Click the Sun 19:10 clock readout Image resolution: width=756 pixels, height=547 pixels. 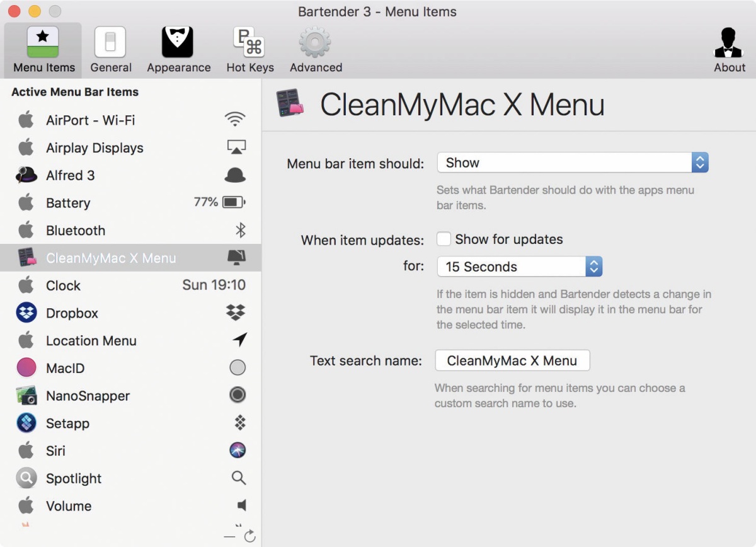click(x=214, y=285)
